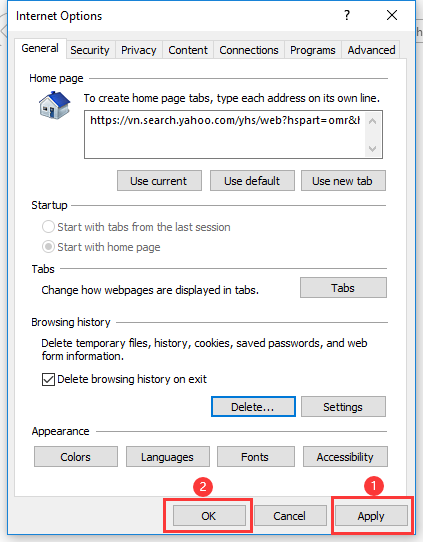Open the Accessibility options
The image size is (423, 542).
pyautogui.click(x=345, y=457)
